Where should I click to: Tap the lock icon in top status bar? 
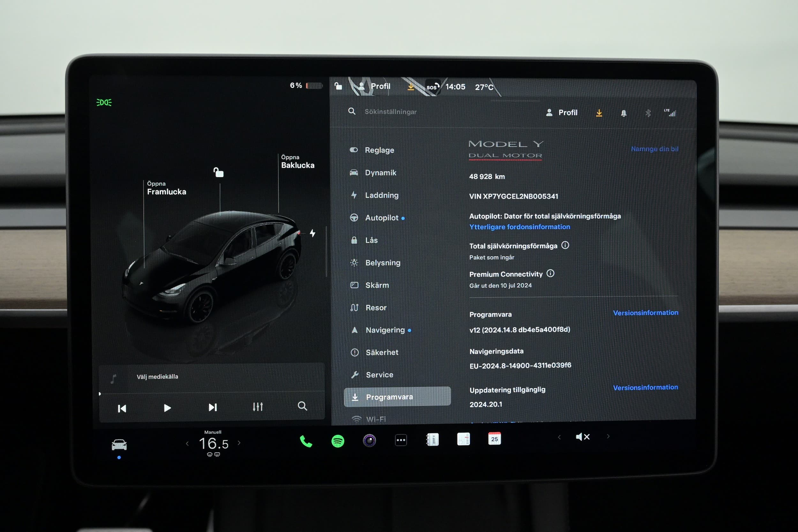[338, 86]
